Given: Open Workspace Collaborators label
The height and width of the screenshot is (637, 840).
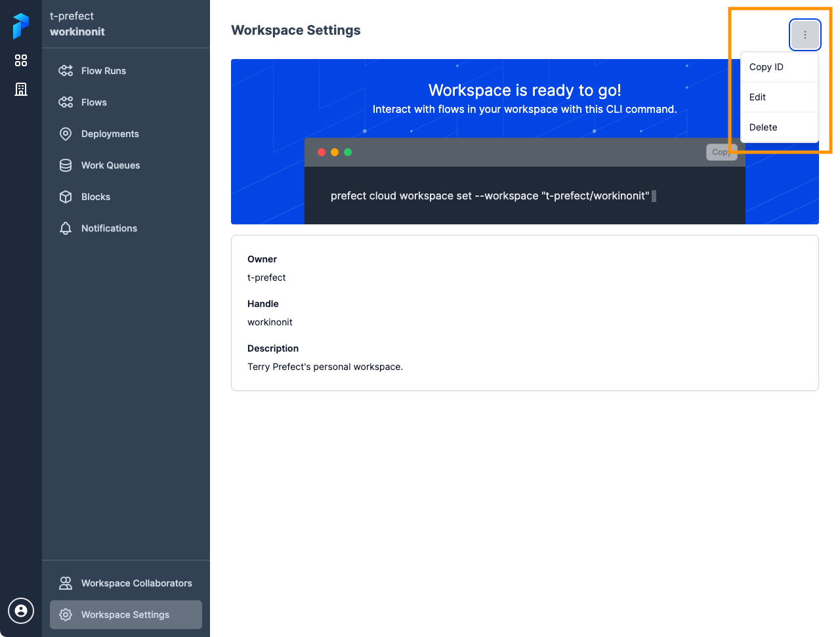Looking at the screenshot, I should click(136, 583).
